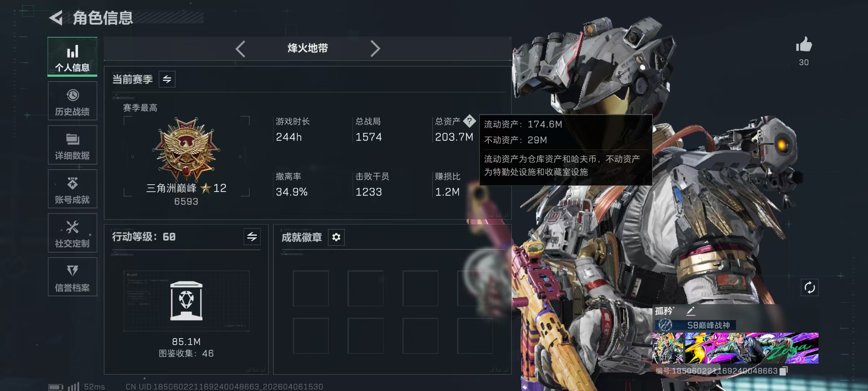Click the first empty achievement badge slot
Screen dimensions: 868x391
pos(311,289)
